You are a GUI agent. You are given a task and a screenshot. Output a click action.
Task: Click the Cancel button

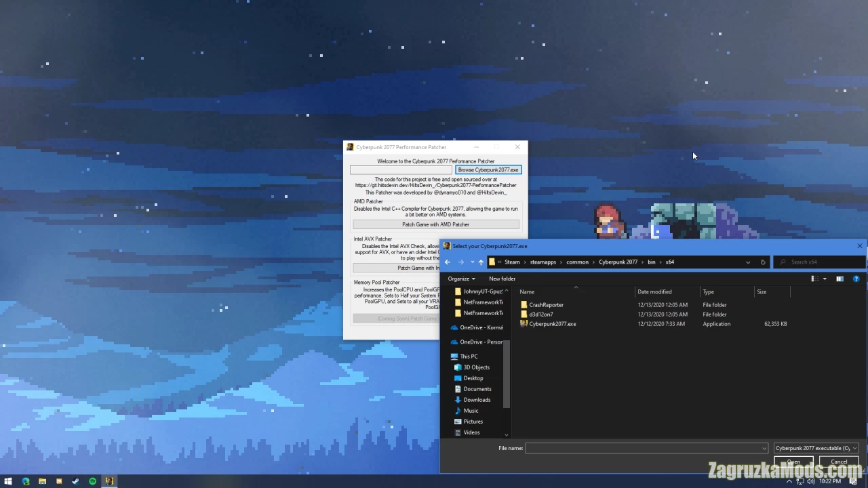pos(839,462)
